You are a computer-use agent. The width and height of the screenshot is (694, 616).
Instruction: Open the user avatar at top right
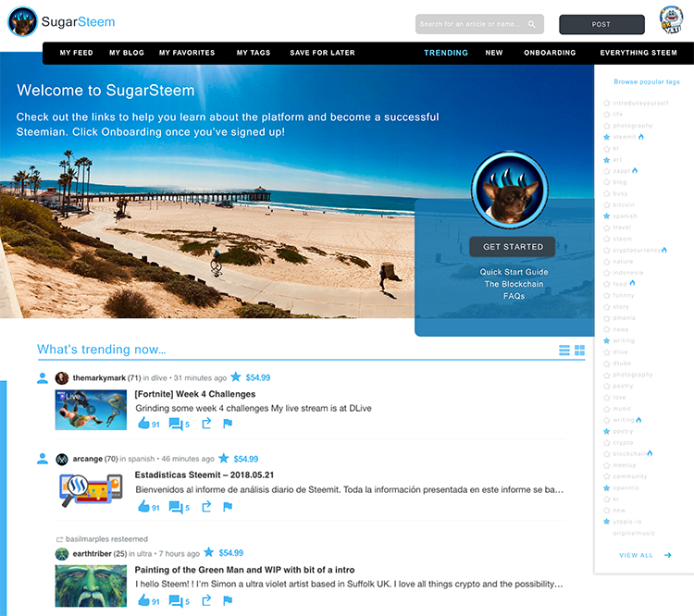coord(671,20)
